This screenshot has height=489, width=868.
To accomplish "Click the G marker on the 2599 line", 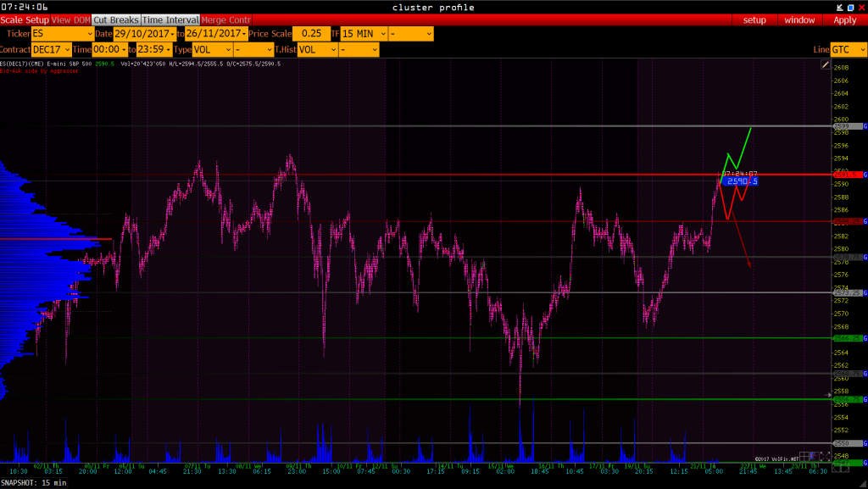I will (865, 126).
